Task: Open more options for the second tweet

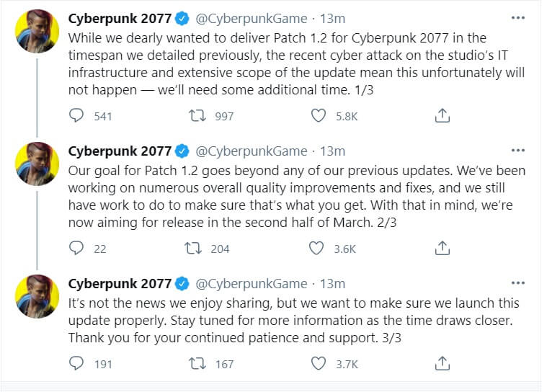Action: coord(517,151)
